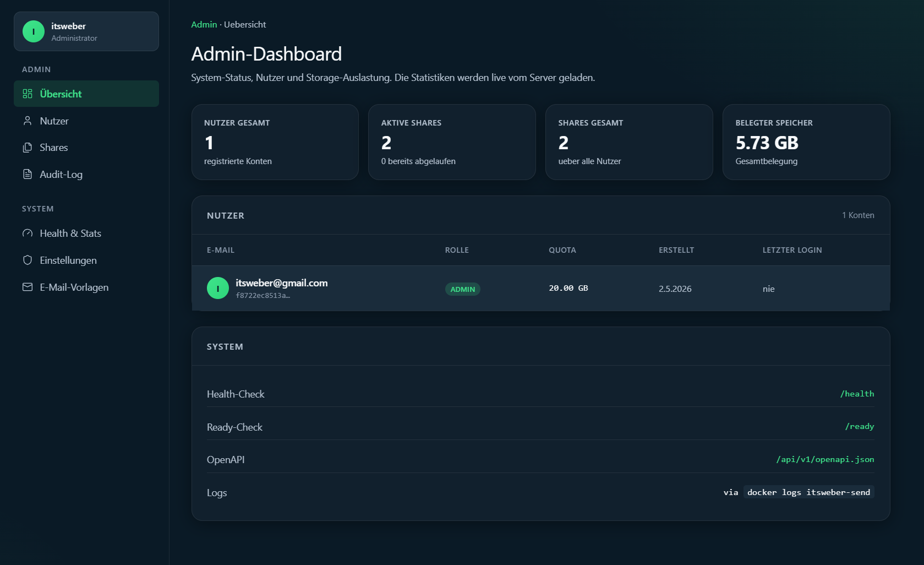924x565 pixels.
Task: Click 'registrierte Konten' caption
Action: coord(238,161)
